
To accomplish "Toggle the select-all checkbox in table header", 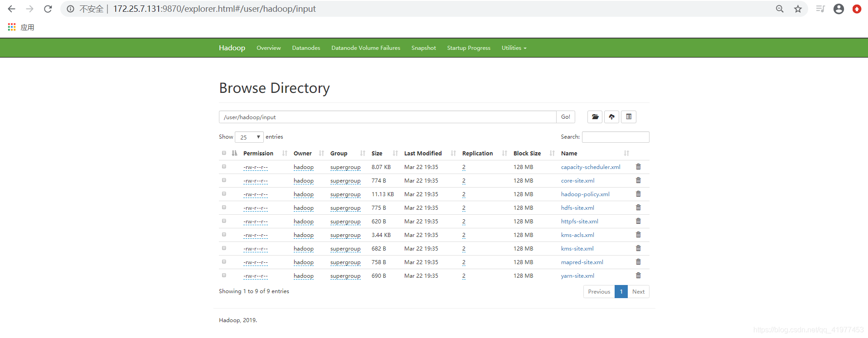I will (224, 153).
